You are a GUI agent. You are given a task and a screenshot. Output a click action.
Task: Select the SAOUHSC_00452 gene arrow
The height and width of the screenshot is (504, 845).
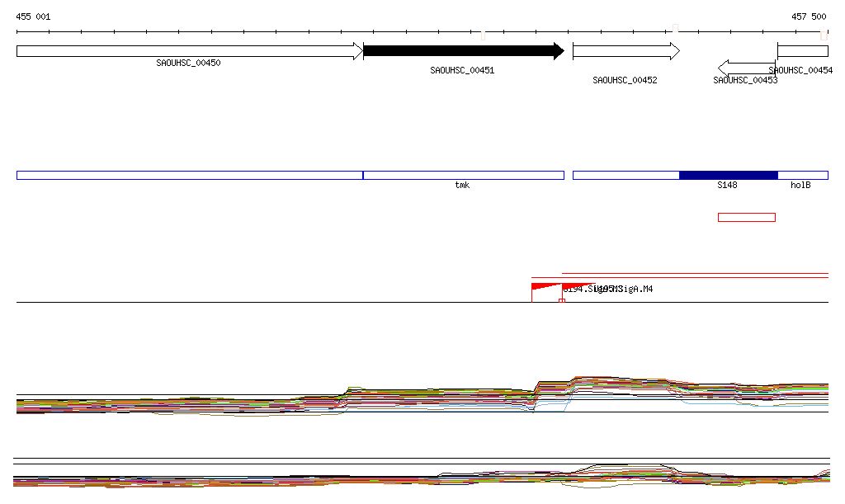[625, 51]
